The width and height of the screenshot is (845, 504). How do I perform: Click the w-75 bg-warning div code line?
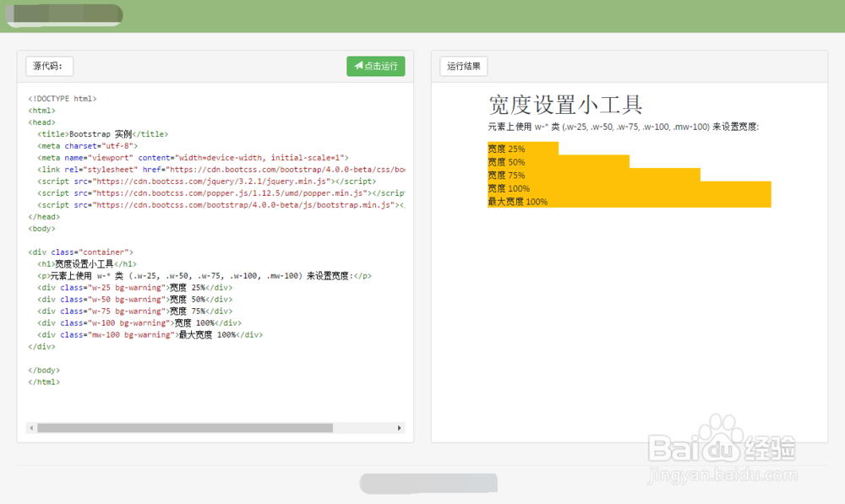[135, 312]
